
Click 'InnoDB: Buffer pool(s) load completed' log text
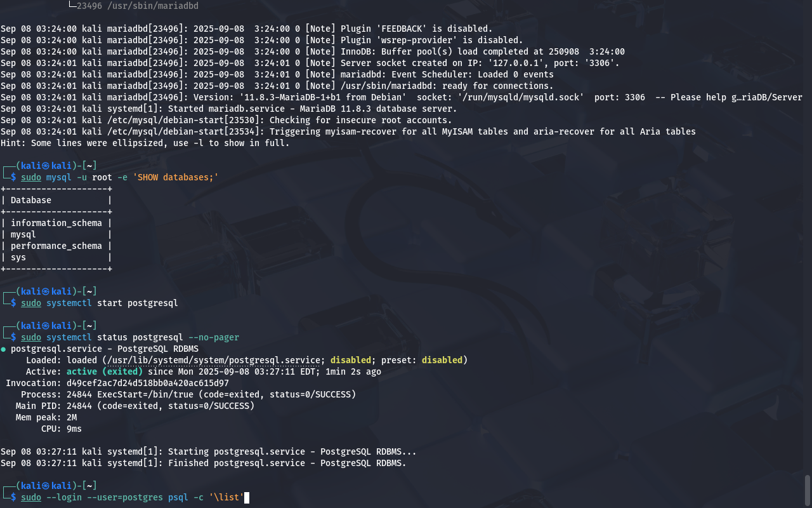tap(436, 51)
